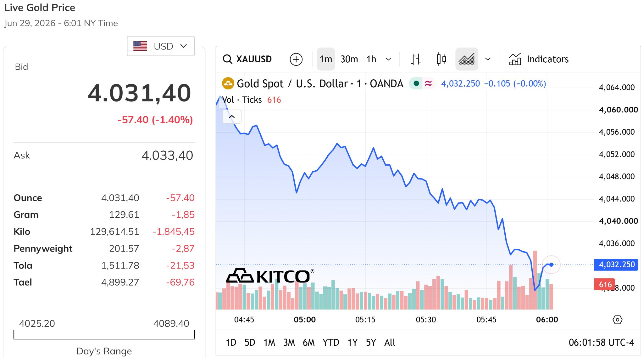Select the All date range
This screenshot has height=358, width=644.
coord(390,343)
